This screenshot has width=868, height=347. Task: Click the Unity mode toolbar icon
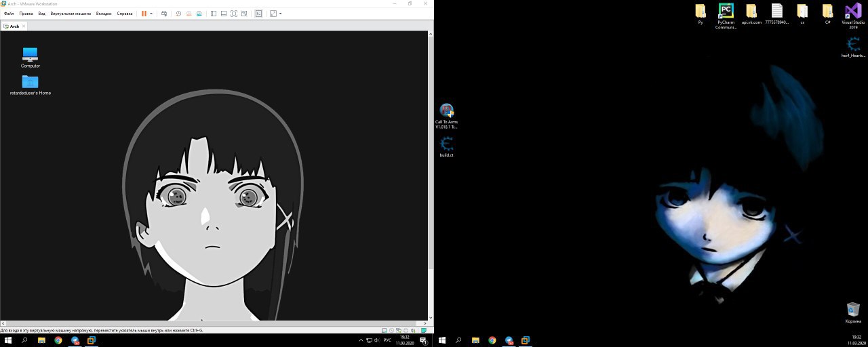[x=244, y=14]
